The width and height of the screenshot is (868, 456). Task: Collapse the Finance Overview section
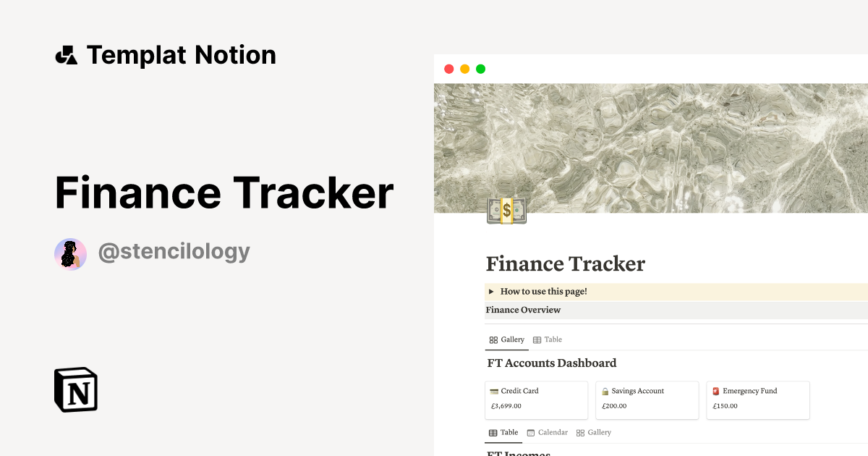coord(523,310)
